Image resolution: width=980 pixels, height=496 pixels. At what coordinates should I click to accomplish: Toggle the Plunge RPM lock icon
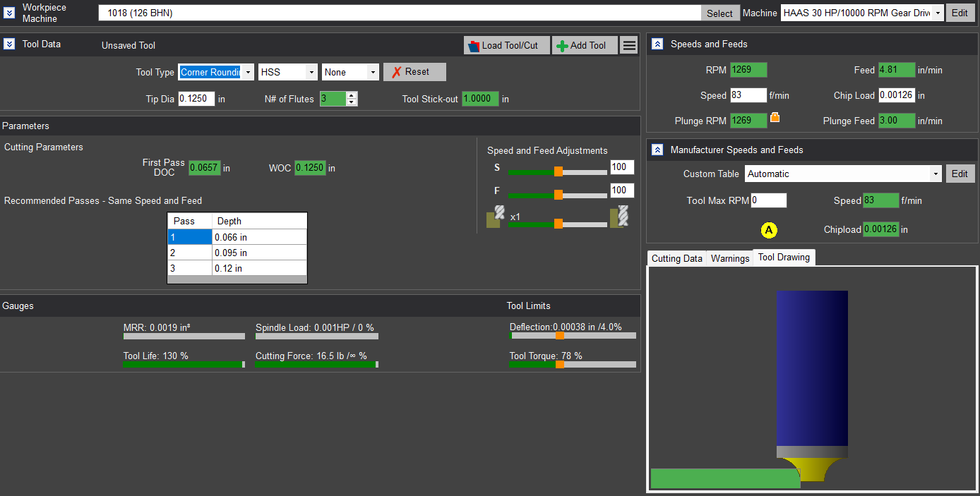coord(775,118)
